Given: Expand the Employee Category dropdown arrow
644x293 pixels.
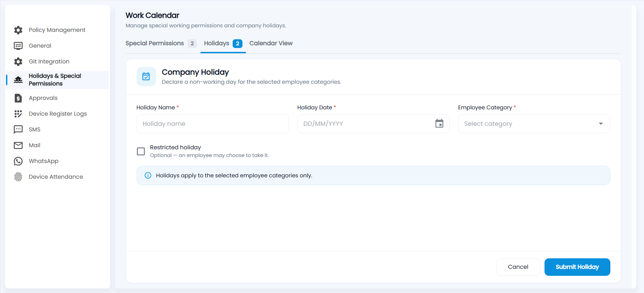Looking at the screenshot, I should 601,124.
